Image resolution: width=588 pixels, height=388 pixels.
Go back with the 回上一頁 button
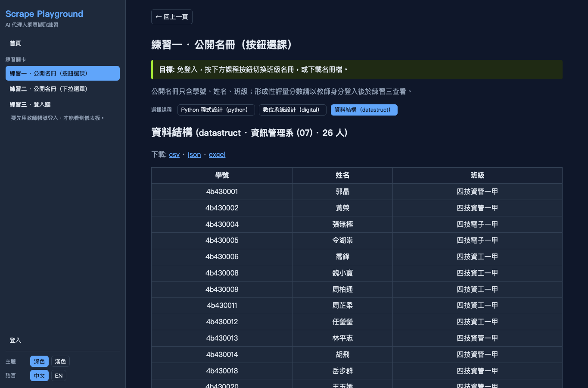[172, 17]
